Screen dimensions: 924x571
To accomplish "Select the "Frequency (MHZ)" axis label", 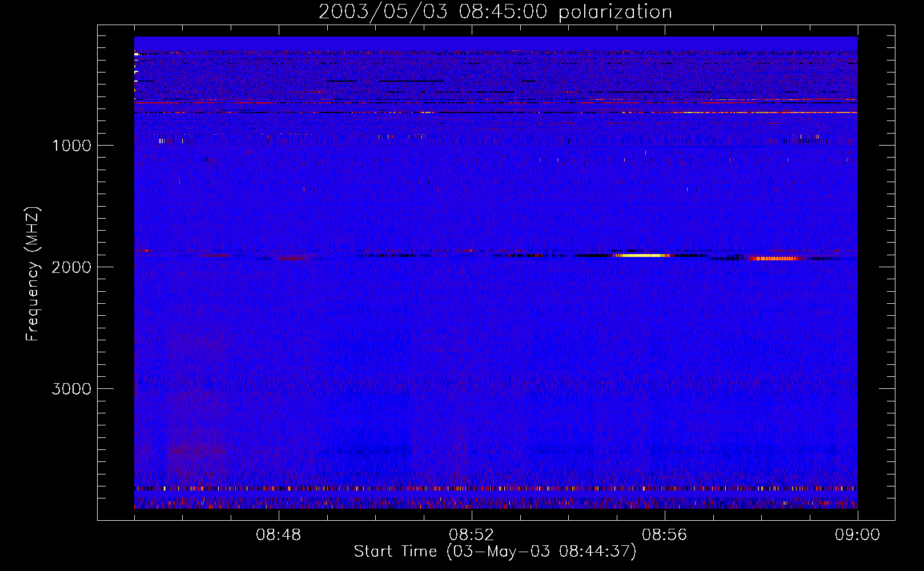I will [33, 274].
